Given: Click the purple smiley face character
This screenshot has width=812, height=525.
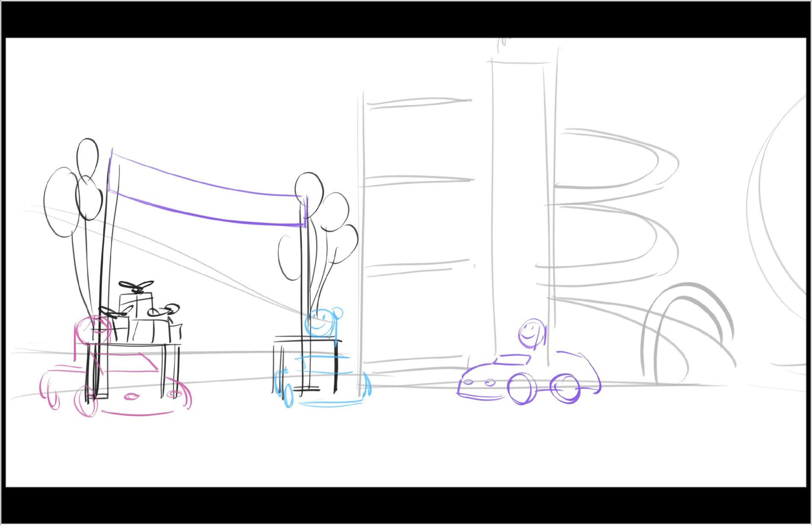Looking at the screenshot, I should (x=532, y=333).
